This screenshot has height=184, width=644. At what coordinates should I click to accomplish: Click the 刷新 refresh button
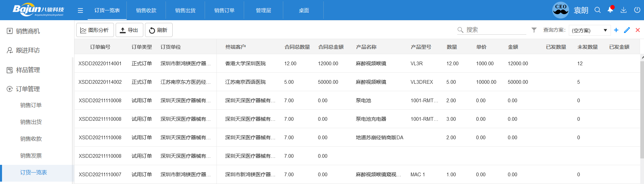tap(158, 30)
